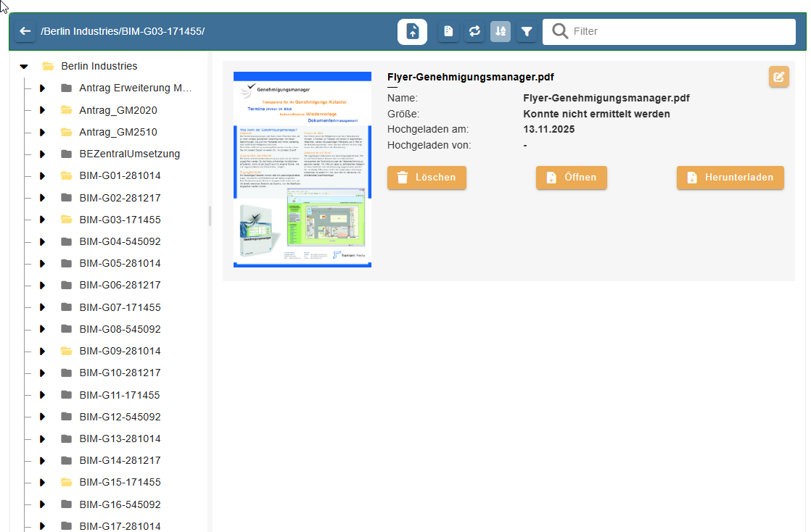The width and height of the screenshot is (811, 532).
Task: Select the BIM-G03-171455 folder
Action: pos(120,220)
